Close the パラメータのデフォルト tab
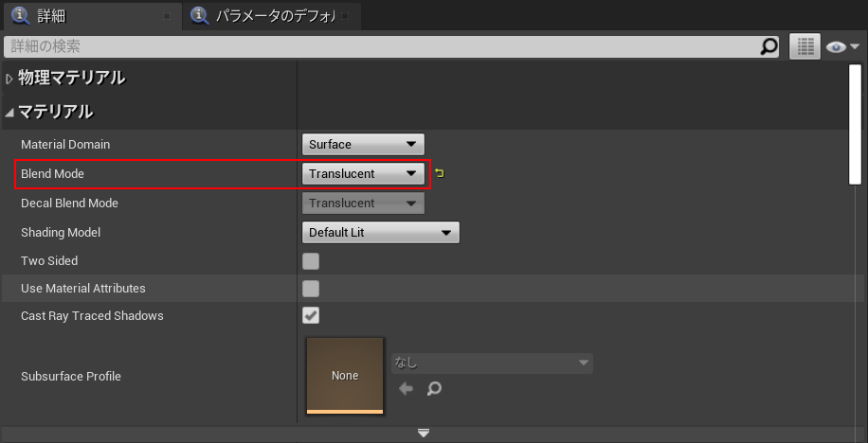 pos(345,17)
